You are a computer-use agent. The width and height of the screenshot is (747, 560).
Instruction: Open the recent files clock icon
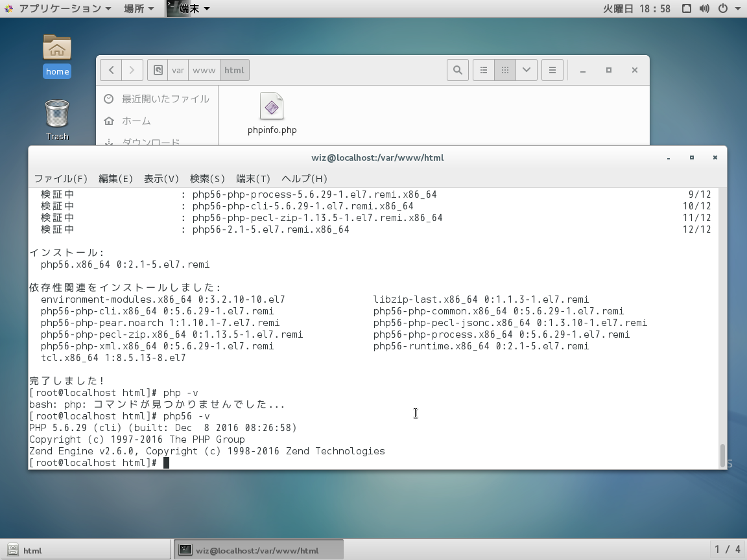coord(109,99)
